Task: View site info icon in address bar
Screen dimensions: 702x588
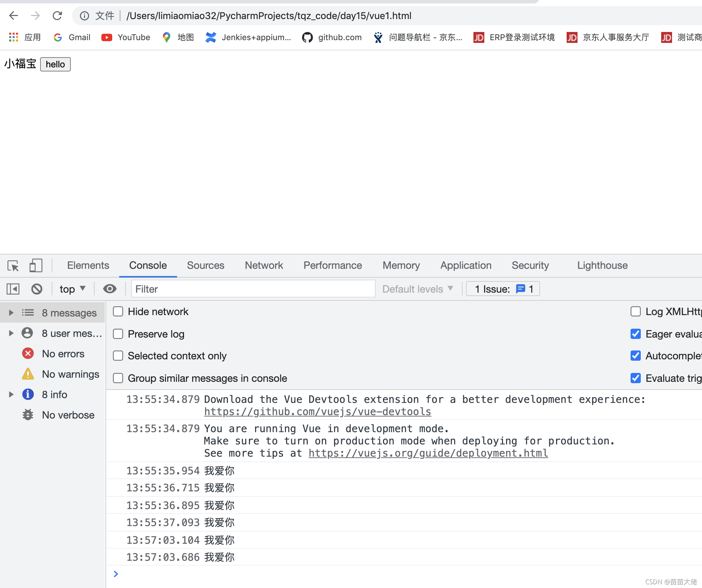Action: 84,16
